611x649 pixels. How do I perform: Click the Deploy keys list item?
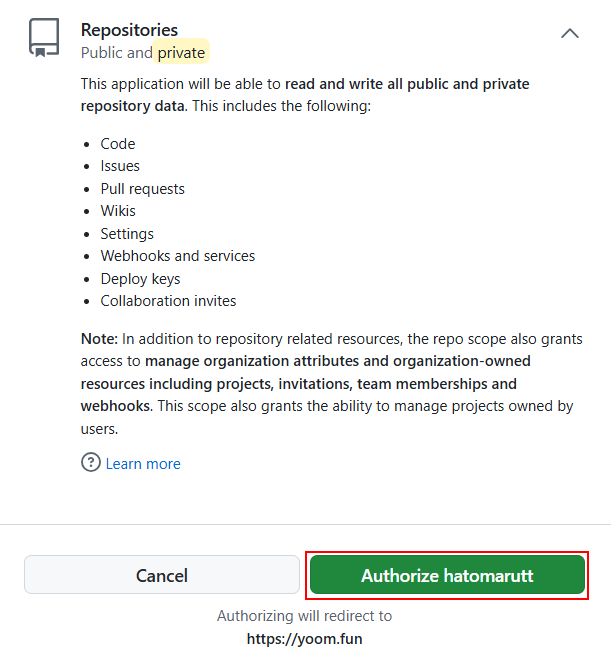click(140, 279)
